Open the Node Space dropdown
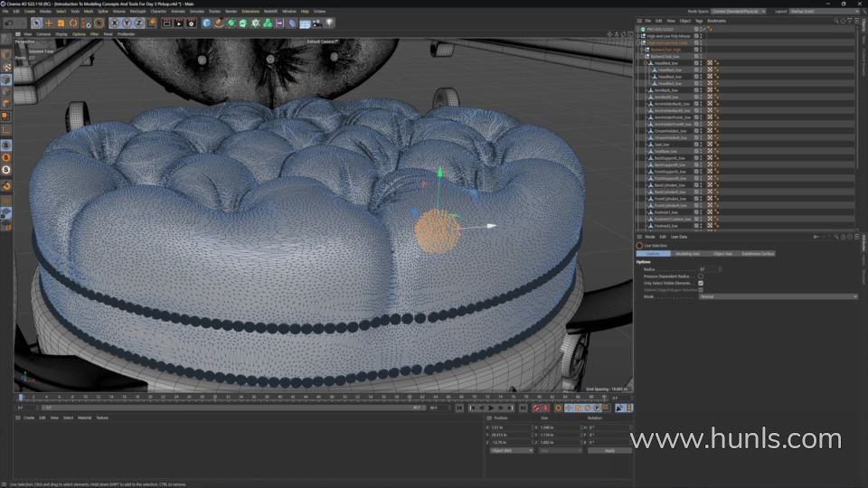The width and height of the screenshot is (868, 488). (x=740, y=11)
